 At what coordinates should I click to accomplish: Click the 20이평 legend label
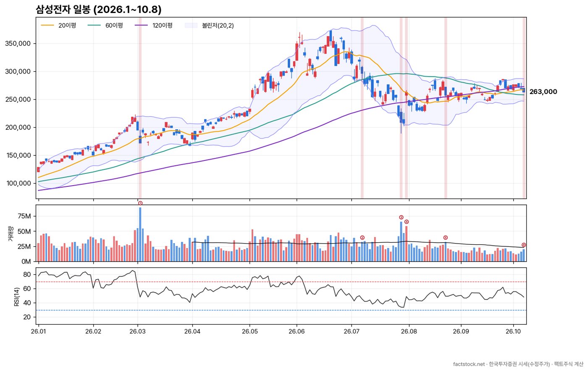[x=67, y=26]
